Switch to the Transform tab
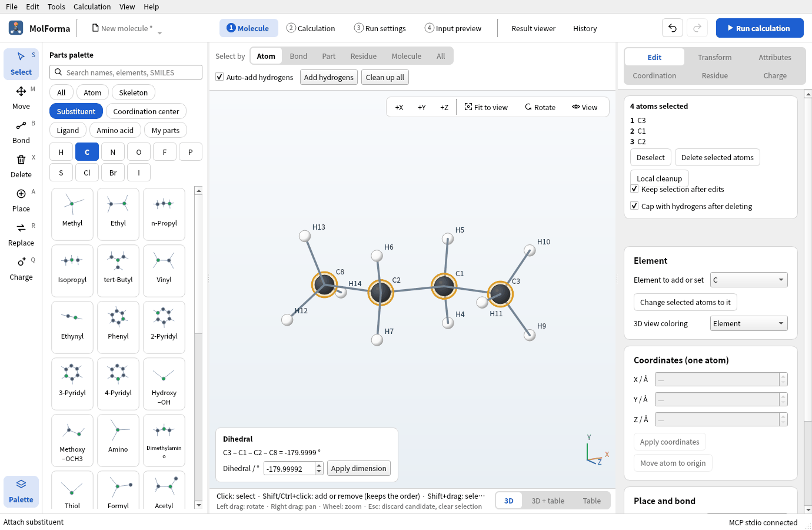Viewport: 812px width, 530px height. pyautogui.click(x=715, y=57)
